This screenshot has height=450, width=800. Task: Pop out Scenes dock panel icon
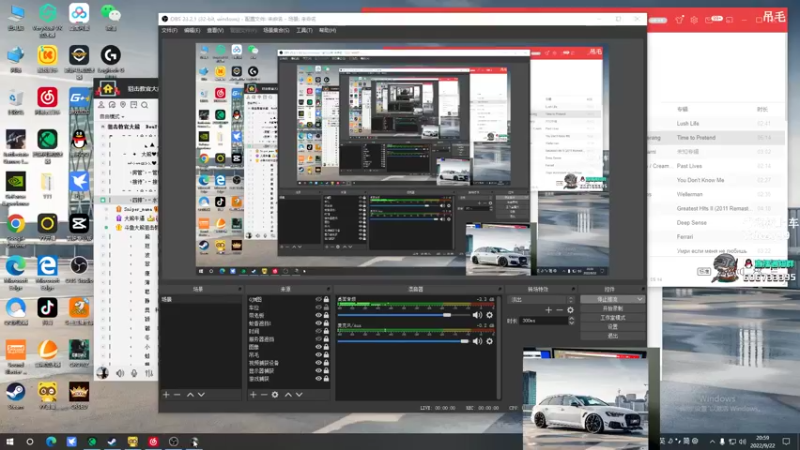(239, 289)
